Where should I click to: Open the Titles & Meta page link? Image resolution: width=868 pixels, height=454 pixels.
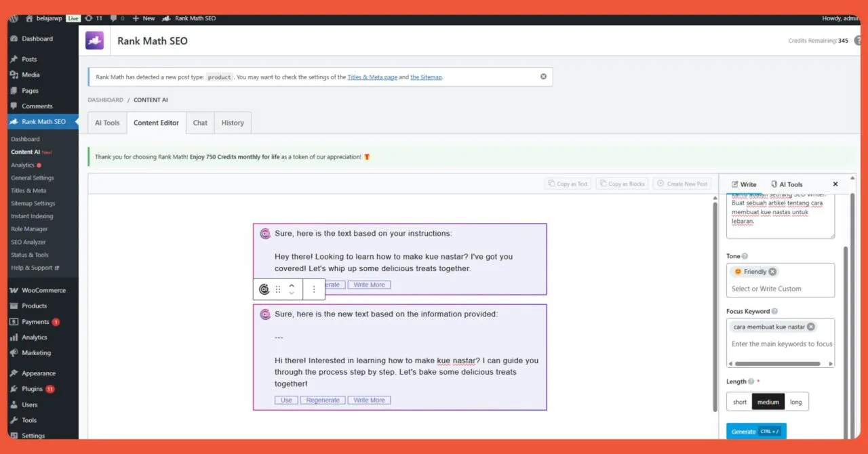[x=372, y=77]
